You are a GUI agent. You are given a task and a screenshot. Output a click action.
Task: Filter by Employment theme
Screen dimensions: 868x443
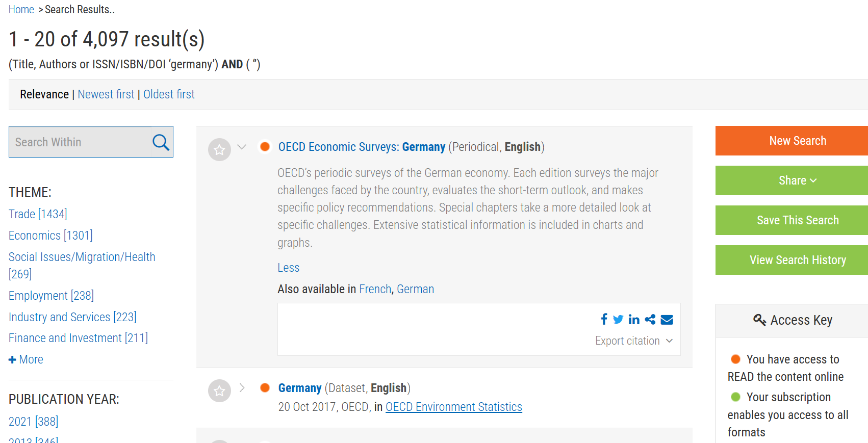click(x=51, y=296)
